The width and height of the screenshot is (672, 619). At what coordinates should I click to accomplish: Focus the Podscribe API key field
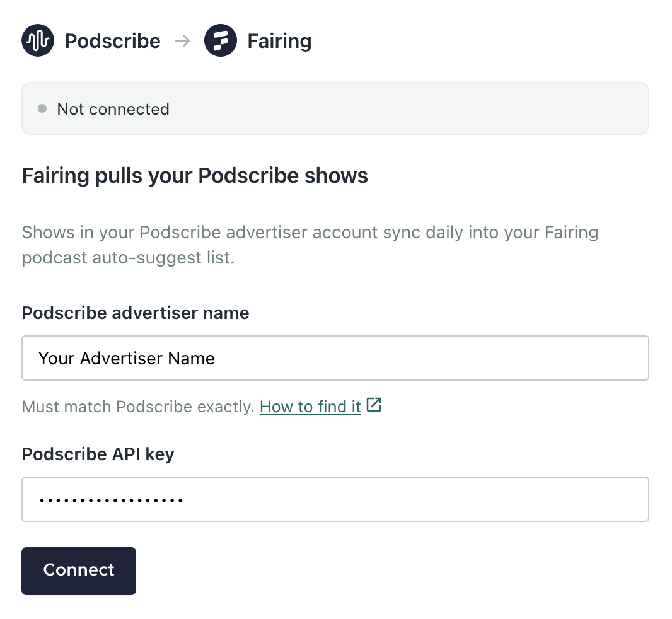coord(335,499)
